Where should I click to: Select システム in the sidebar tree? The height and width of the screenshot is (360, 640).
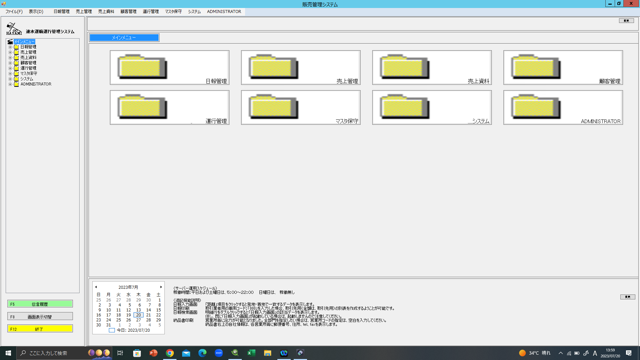point(27,79)
